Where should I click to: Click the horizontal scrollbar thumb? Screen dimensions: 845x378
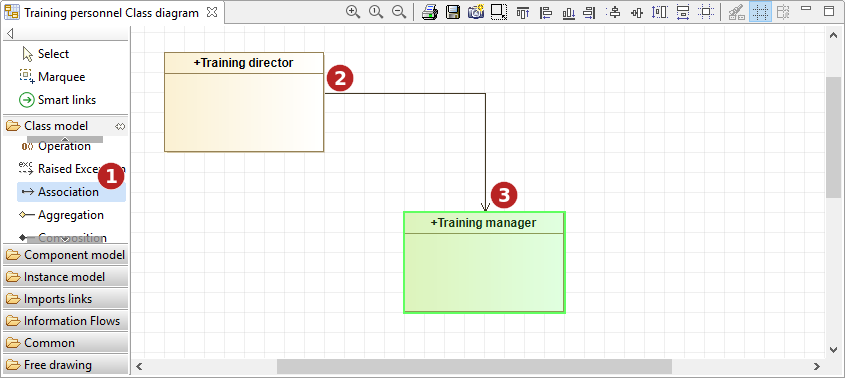tap(474, 367)
